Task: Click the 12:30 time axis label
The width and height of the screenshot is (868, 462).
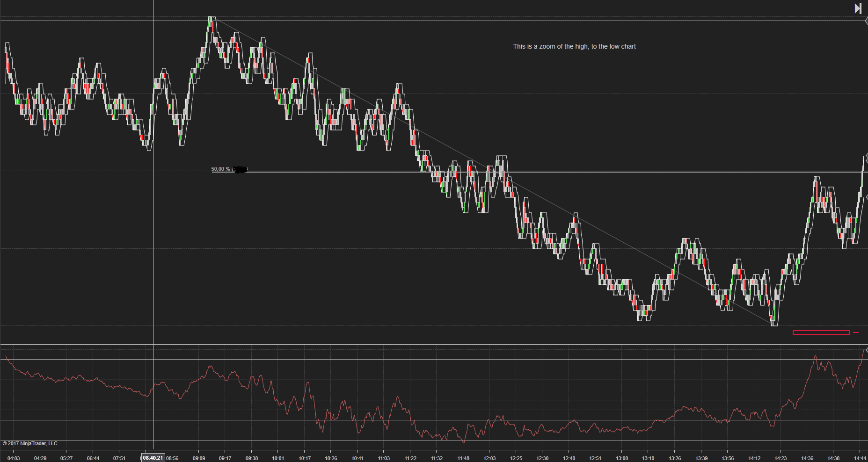Action: (x=542, y=458)
